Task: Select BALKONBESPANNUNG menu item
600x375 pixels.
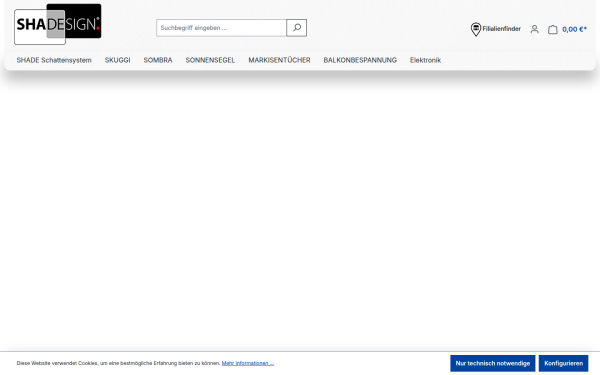Action: (360, 60)
